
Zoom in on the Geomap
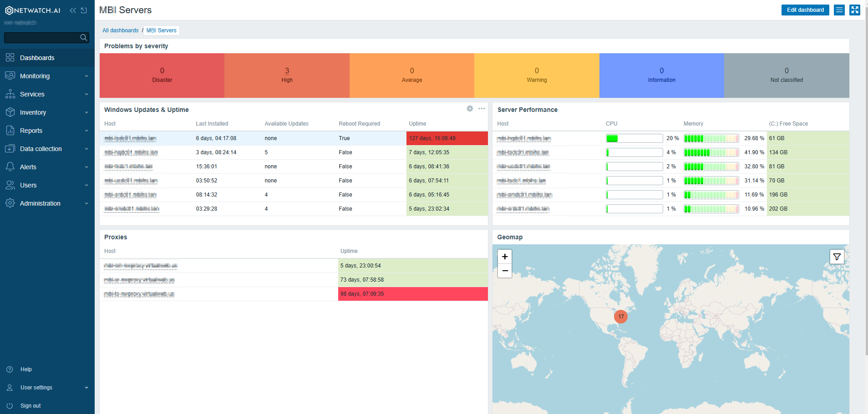(505, 257)
